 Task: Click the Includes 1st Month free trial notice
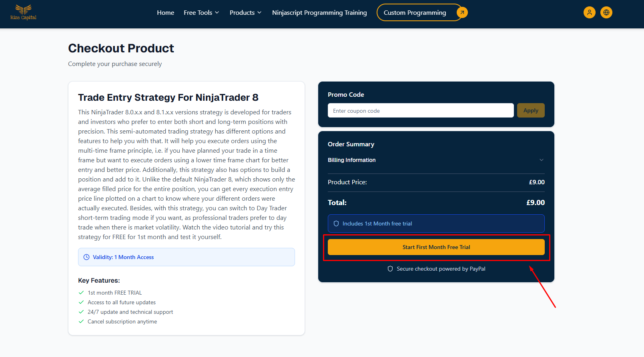(x=436, y=223)
